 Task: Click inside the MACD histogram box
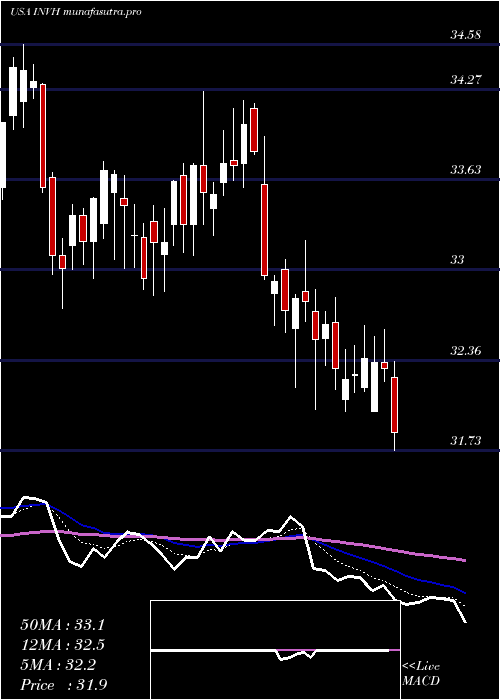click(275, 650)
